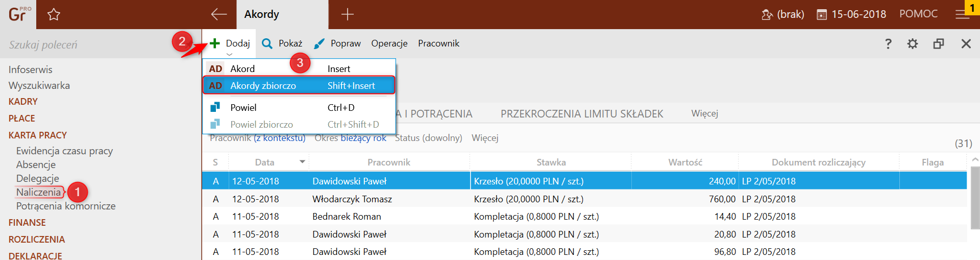Viewport: 980px width, 260px height.
Task: Open POMOC in the top bar
Action: click(x=919, y=14)
